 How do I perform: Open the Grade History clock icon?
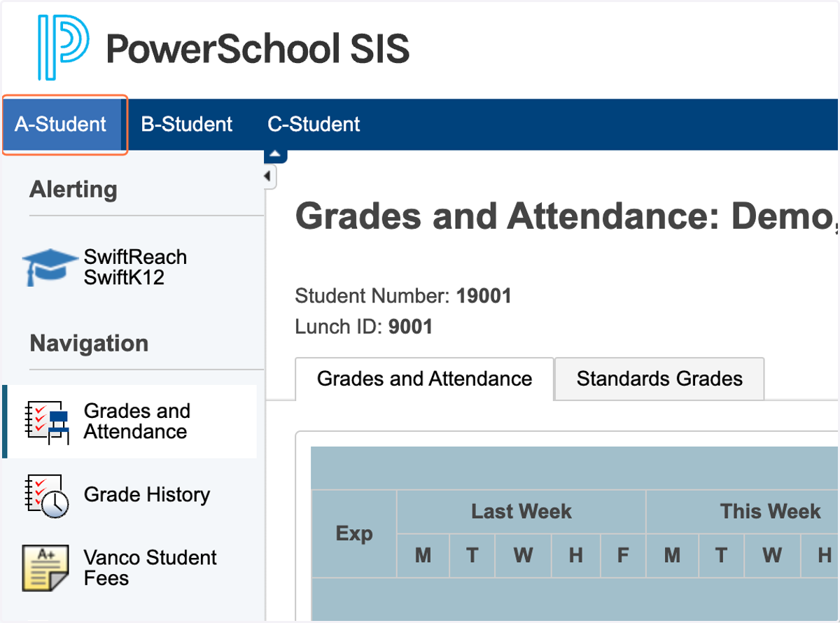46,496
